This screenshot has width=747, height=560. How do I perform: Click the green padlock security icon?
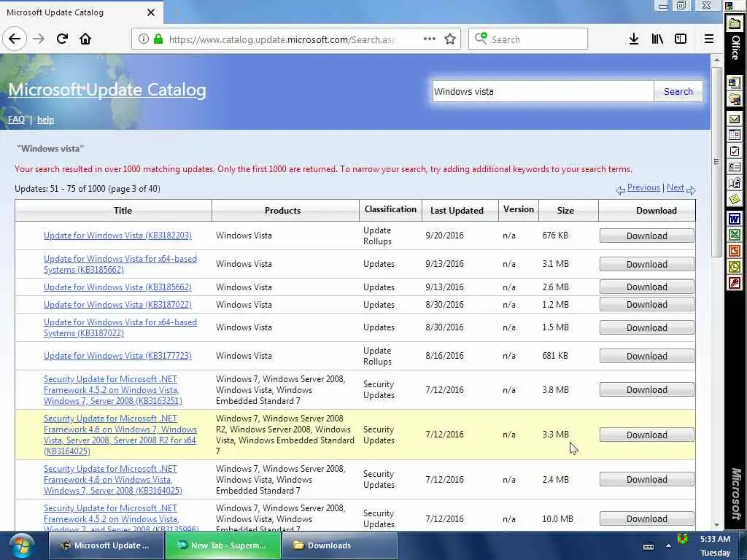pos(158,39)
